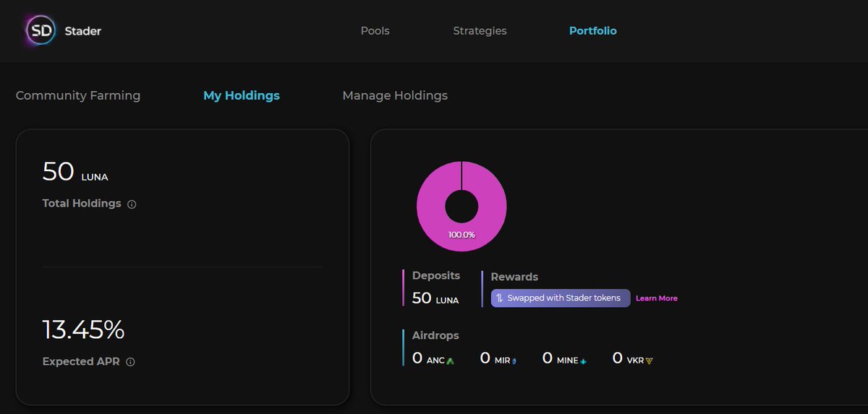Open the Manage Holdings tab
Image resolution: width=868 pixels, height=414 pixels.
point(395,95)
